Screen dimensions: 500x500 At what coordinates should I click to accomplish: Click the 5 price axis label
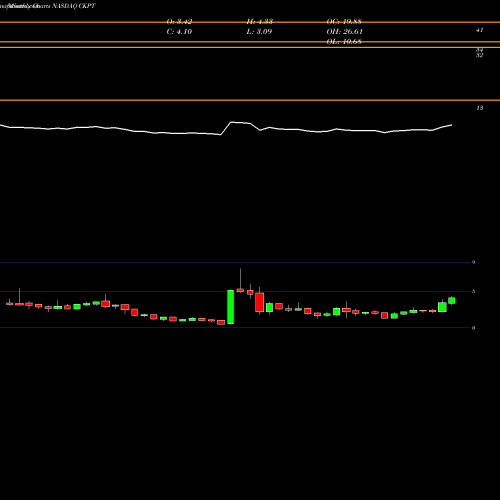[x=473, y=292]
